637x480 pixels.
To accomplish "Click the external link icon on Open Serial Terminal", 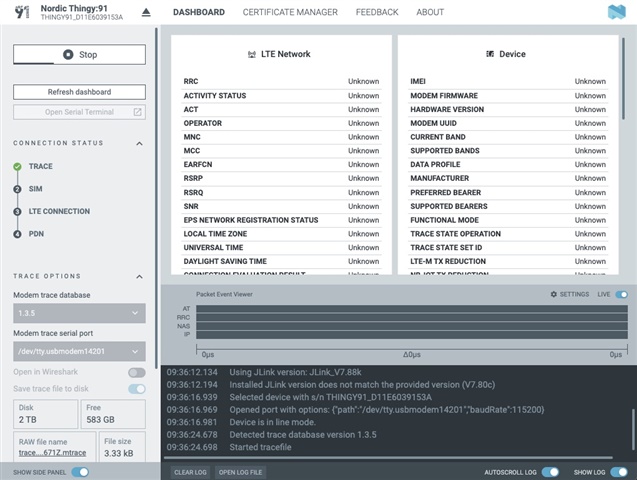I will point(137,112).
